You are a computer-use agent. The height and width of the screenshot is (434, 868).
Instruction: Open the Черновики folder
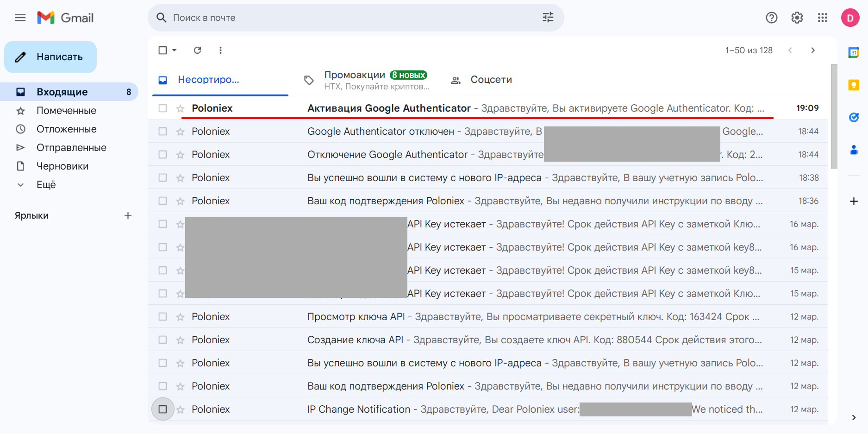tap(69, 166)
